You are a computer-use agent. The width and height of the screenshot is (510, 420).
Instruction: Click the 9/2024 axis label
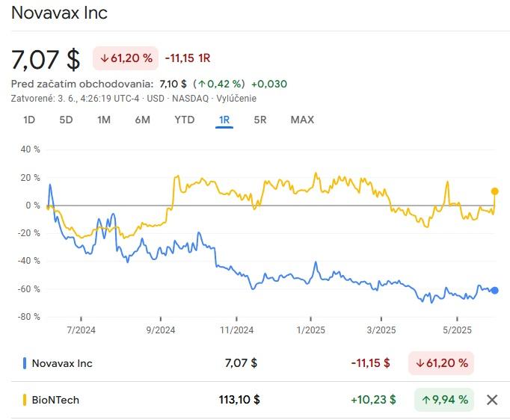[x=161, y=330]
